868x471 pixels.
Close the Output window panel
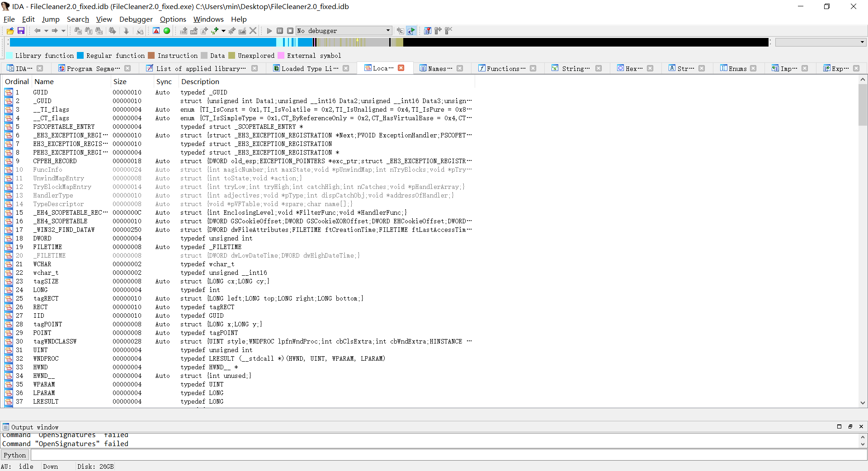tap(861, 427)
